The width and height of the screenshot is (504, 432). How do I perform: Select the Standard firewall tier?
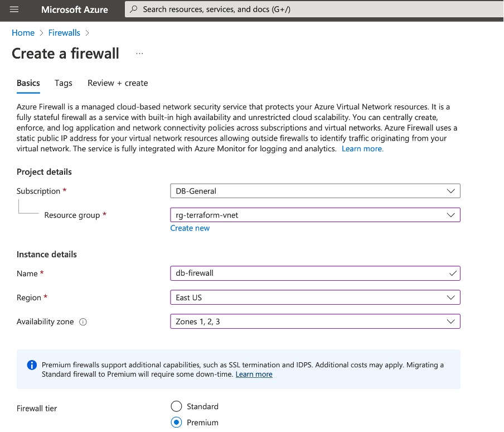176,406
